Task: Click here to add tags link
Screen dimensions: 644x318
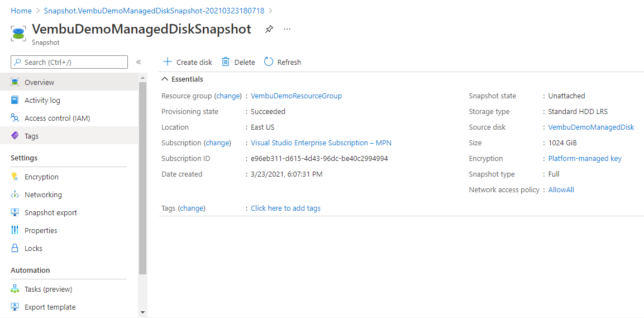Action: (x=285, y=208)
